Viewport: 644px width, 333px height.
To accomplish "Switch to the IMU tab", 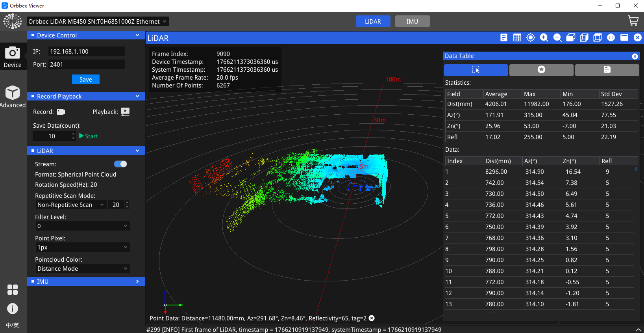I will coord(412,21).
